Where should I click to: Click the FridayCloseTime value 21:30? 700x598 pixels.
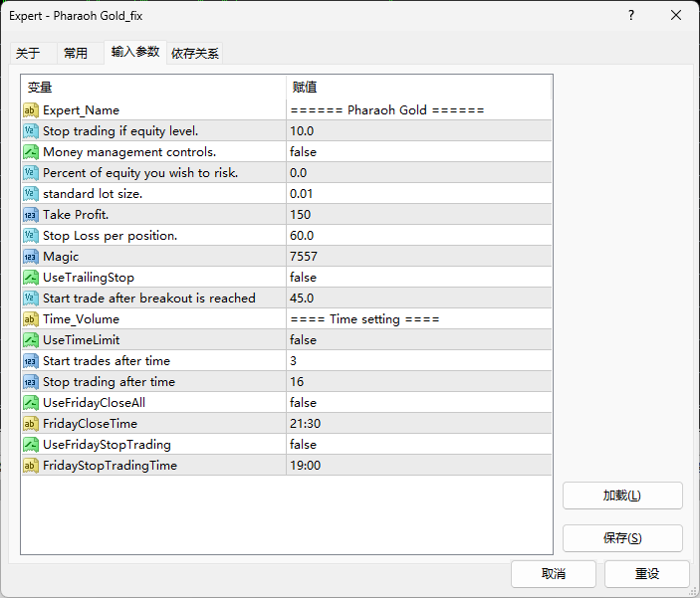(x=306, y=424)
